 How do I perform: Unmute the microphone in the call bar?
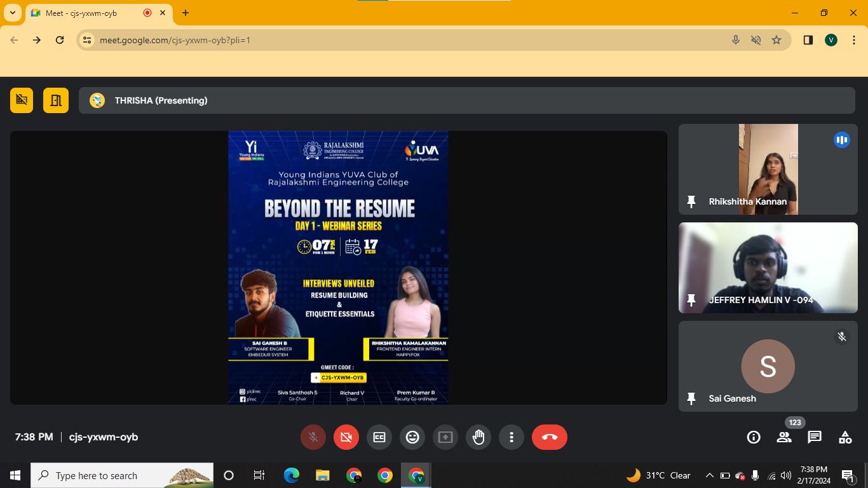(313, 437)
